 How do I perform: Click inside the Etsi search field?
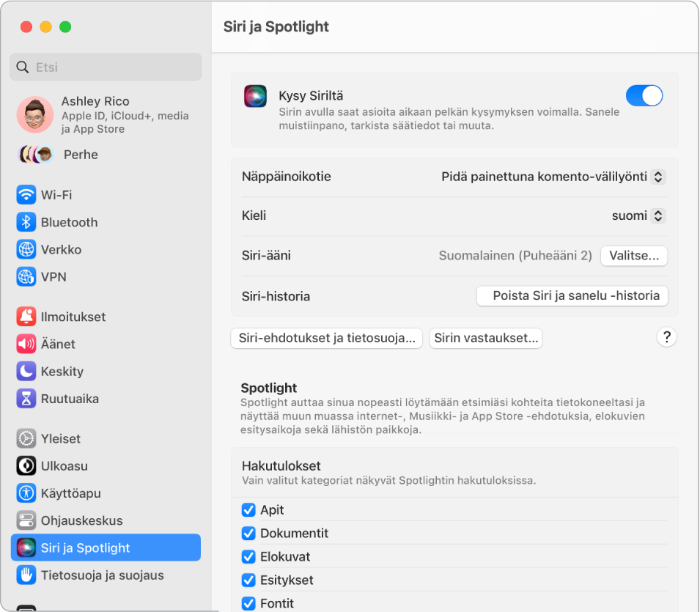coord(106,67)
